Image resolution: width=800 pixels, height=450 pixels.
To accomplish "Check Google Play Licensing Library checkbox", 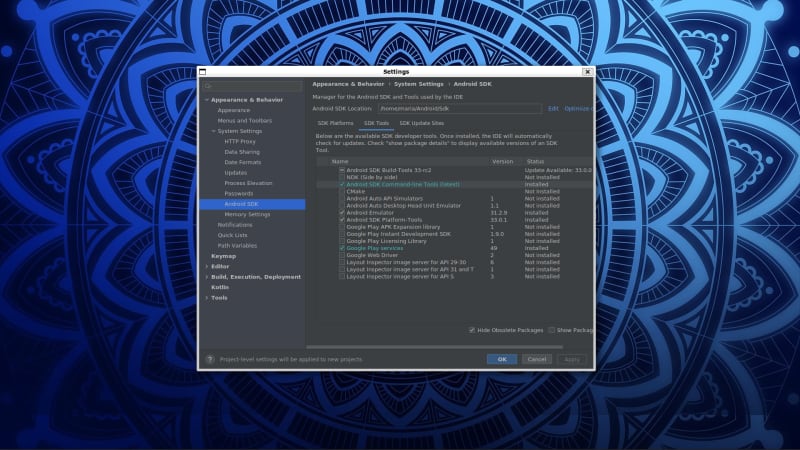I will click(342, 241).
